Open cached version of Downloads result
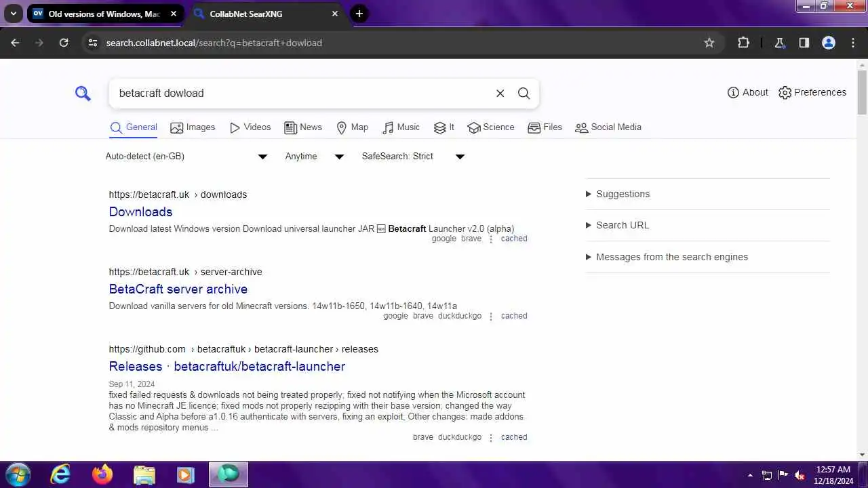Image resolution: width=868 pixels, height=488 pixels. 514,239
